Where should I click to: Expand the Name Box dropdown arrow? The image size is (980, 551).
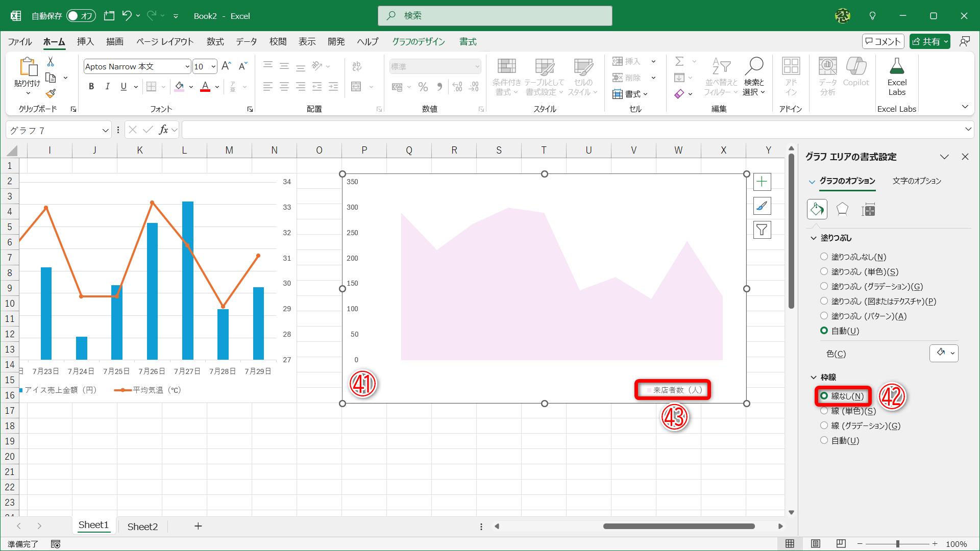pos(105,131)
